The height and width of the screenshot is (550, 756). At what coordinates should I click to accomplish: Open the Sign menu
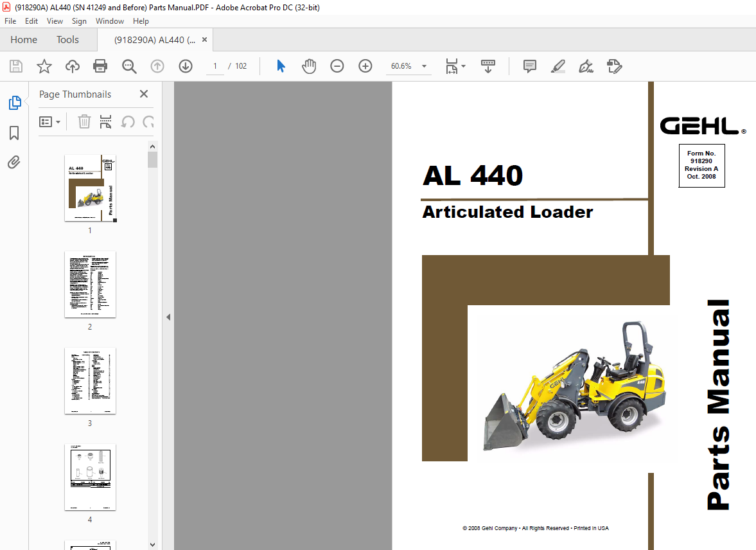click(x=79, y=21)
